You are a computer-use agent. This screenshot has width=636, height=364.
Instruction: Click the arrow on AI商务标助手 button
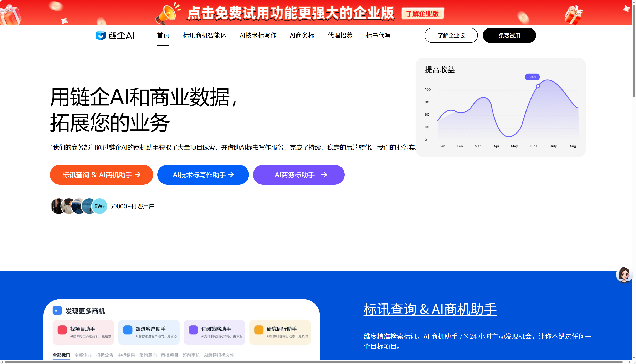324,175
